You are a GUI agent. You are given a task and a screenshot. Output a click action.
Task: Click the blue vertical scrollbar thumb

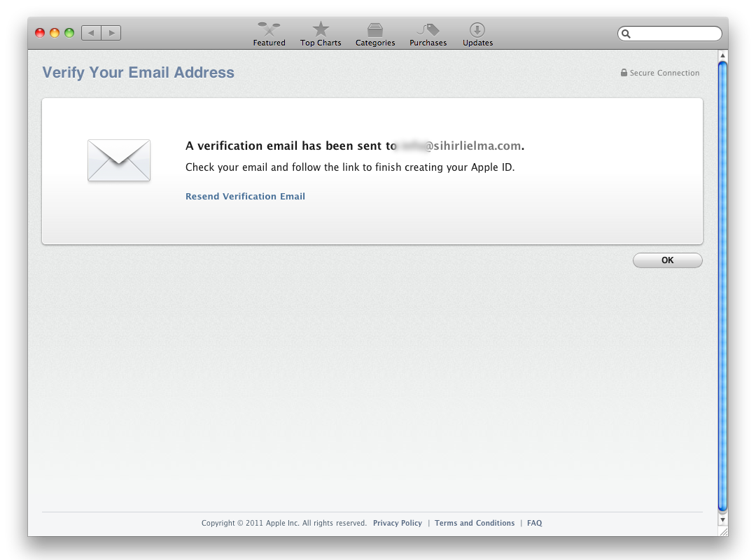click(x=722, y=286)
